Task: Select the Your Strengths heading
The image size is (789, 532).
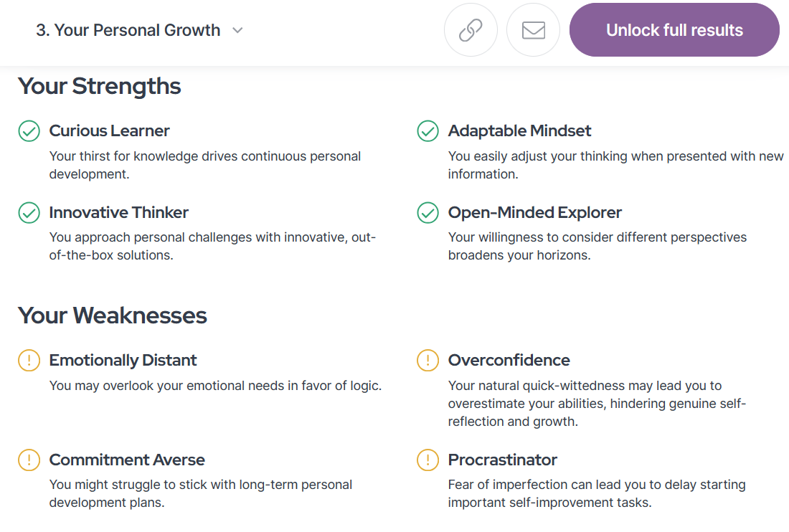Action: (99, 86)
